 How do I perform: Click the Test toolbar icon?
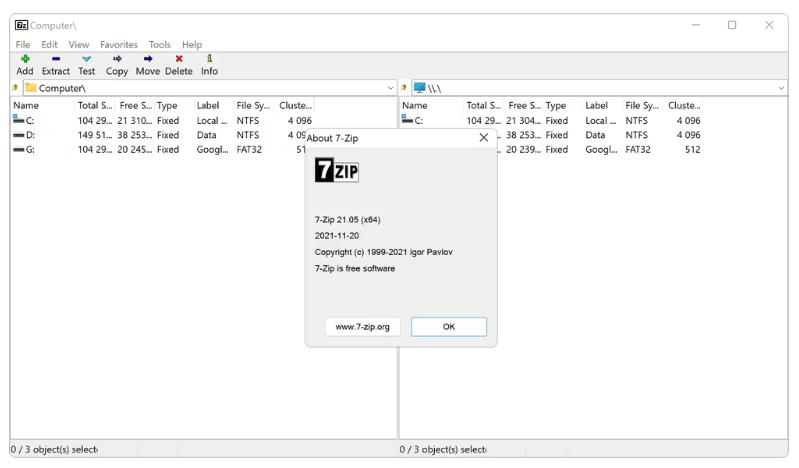coord(86,59)
